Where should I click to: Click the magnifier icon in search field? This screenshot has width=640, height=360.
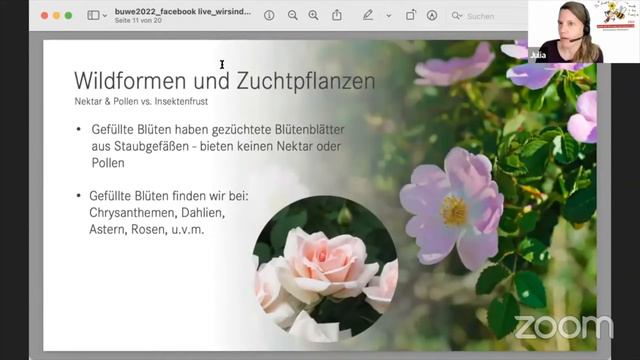(x=456, y=16)
